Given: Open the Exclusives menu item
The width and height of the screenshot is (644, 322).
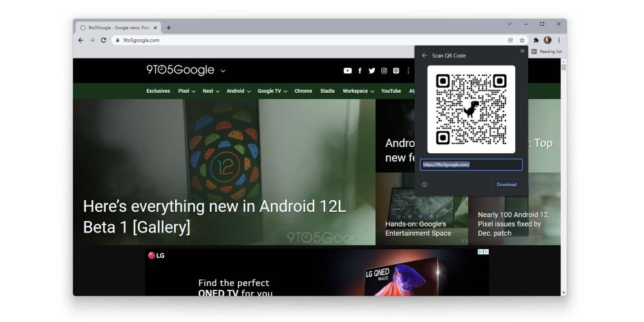Looking at the screenshot, I should pyautogui.click(x=158, y=91).
